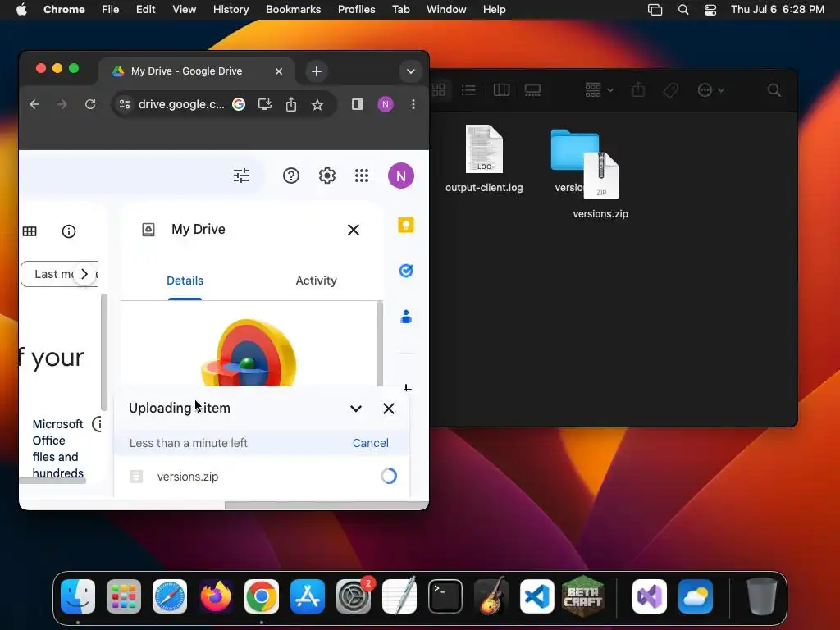Screen dimensions: 840x630
Task: Switch Finder to list view
Action: click(x=468, y=90)
